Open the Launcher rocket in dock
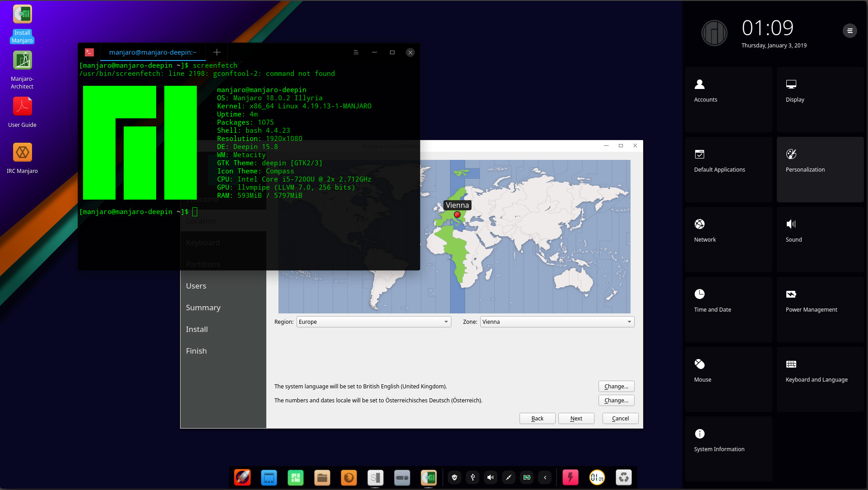The width and height of the screenshot is (868, 490). tap(242, 477)
